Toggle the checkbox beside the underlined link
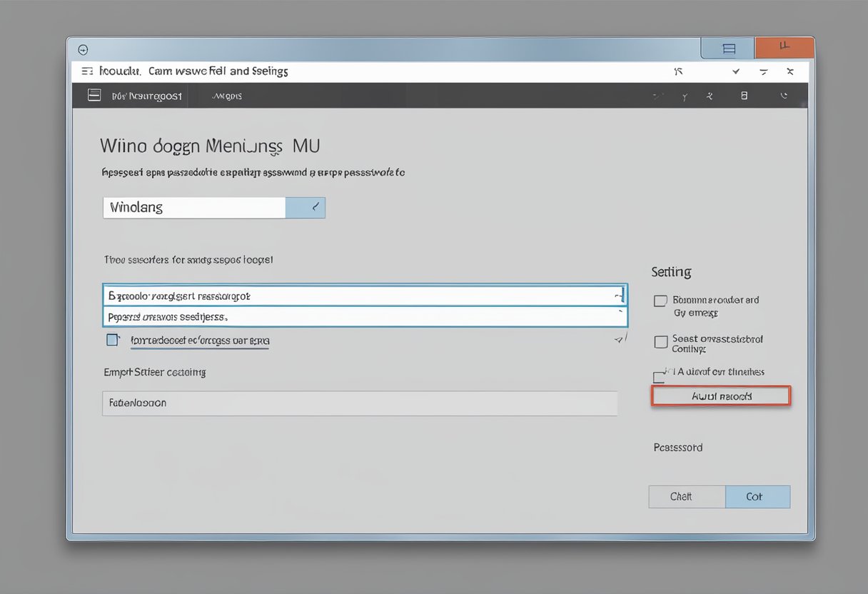Image resolution: width=868 pixels, height=594 pixels. coord(112,339)
